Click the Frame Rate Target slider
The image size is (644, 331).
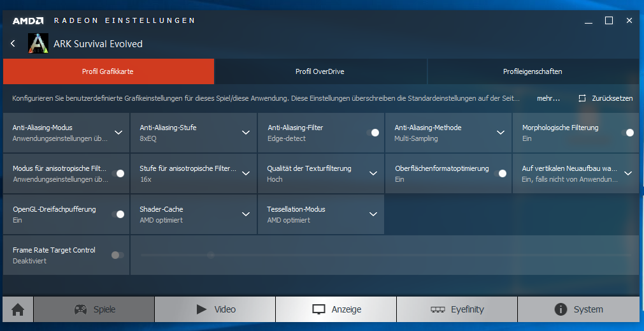(385, 255)
